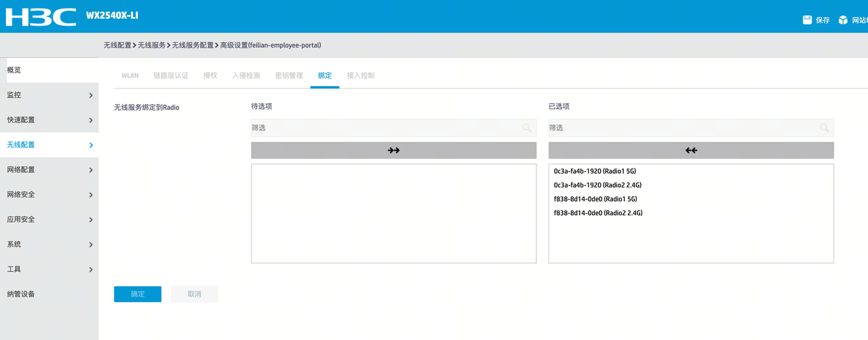Move all candidates right with the double-arrow button
Viewport: 868px width, 340px height.
[393, 150]
